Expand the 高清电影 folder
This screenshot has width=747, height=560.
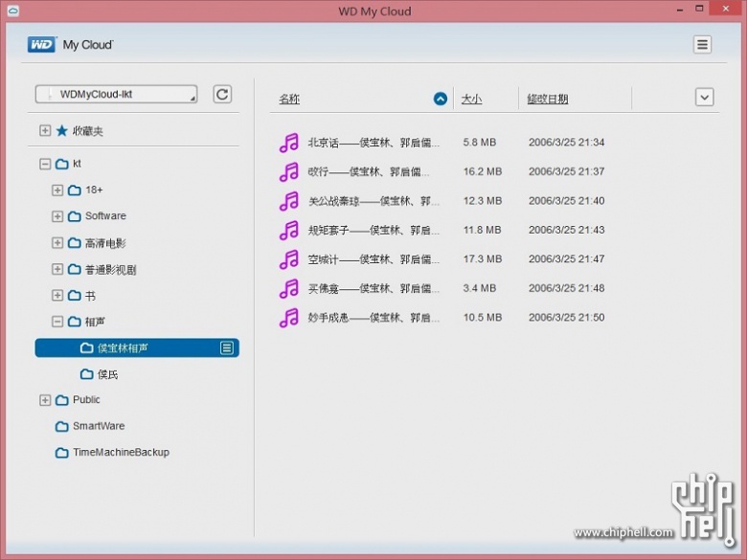(x=57, y=243)
